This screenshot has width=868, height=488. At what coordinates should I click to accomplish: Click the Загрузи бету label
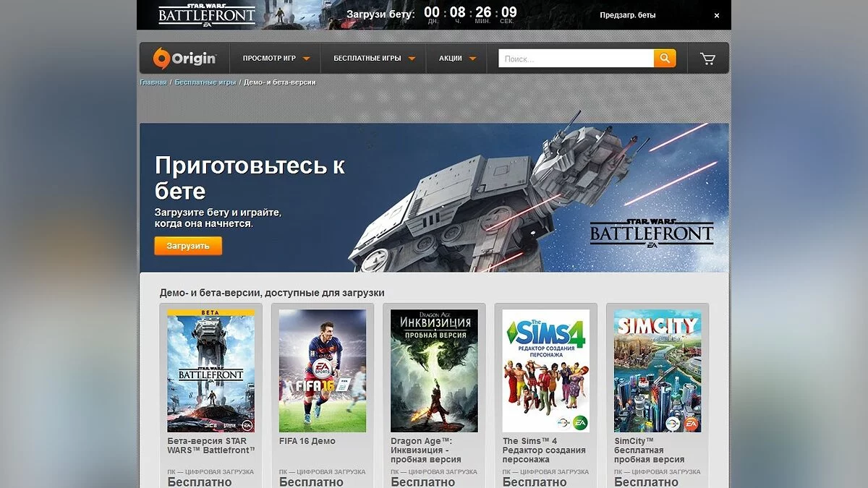coord(380,14)
